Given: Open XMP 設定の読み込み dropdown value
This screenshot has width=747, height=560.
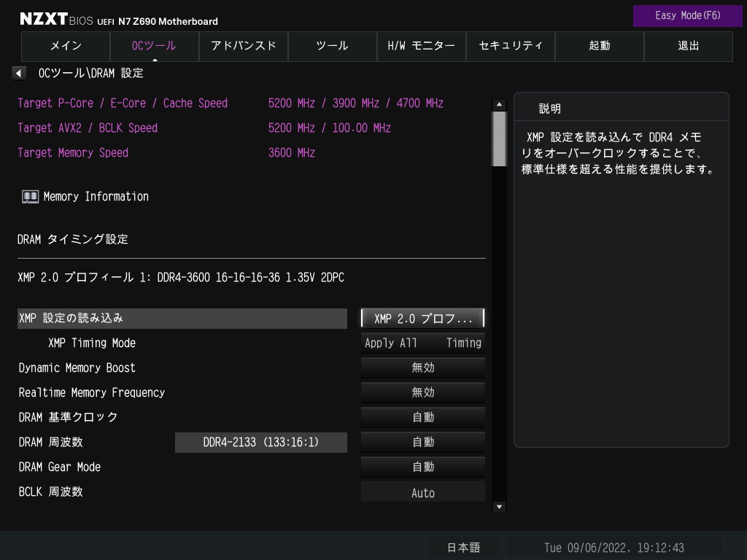Looking at the screenshot, I should pos(423,318).
